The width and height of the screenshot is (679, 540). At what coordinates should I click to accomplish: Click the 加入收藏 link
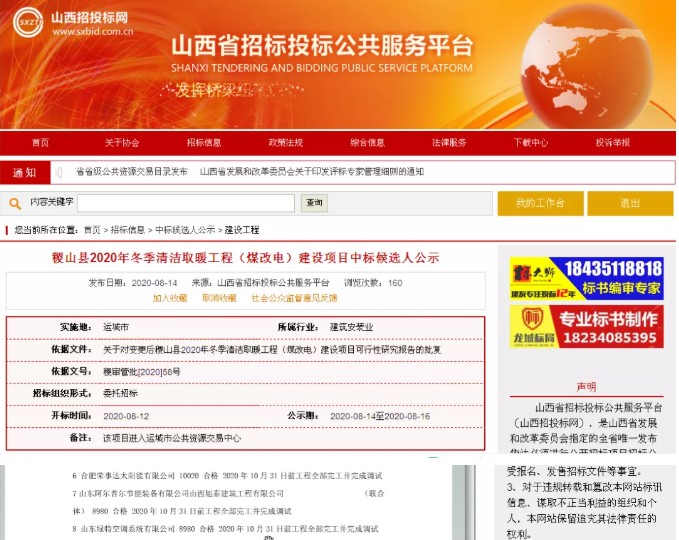(170, 298)
